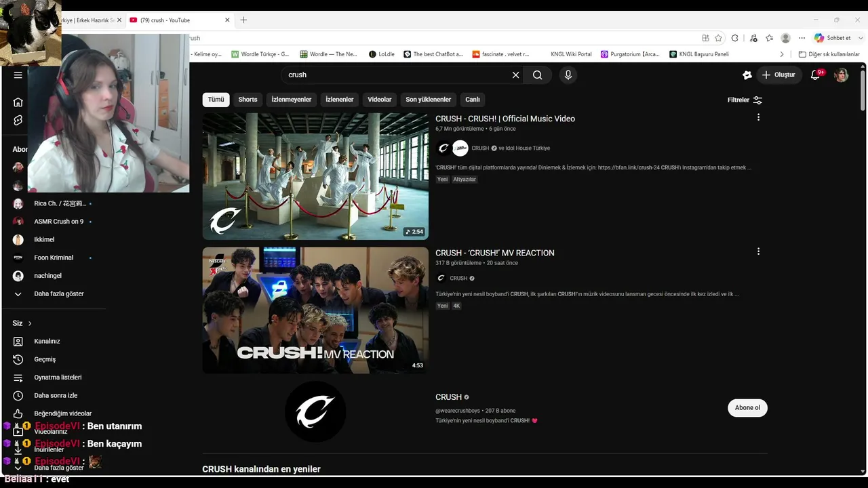This screenshot has height=488, width=868.
Task: Open browser extensions puzzle icon
Action: (734, 38)
